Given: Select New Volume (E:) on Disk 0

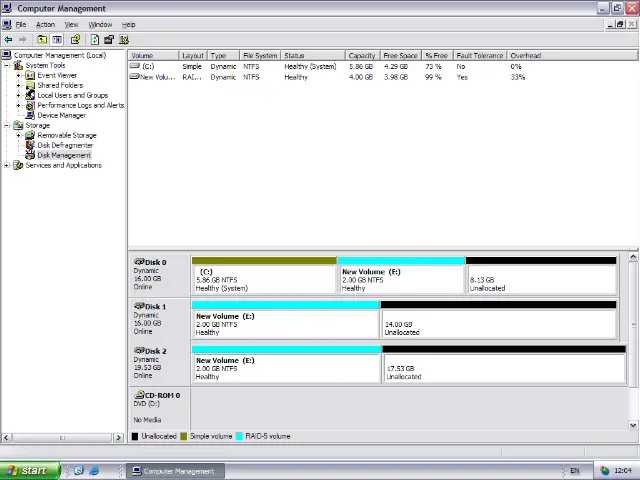Looking at the screenshot, I should pos(401,275).
